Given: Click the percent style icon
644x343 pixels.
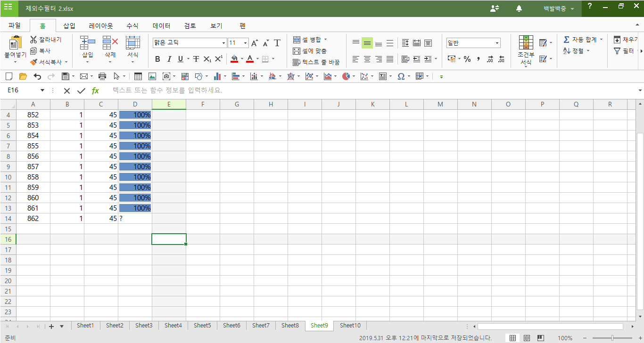Looking at the screenshot, I should click(x=467, y=59).
